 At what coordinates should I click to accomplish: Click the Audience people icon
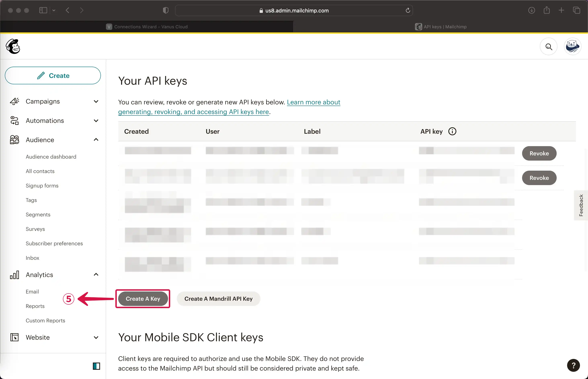point(14,140)
